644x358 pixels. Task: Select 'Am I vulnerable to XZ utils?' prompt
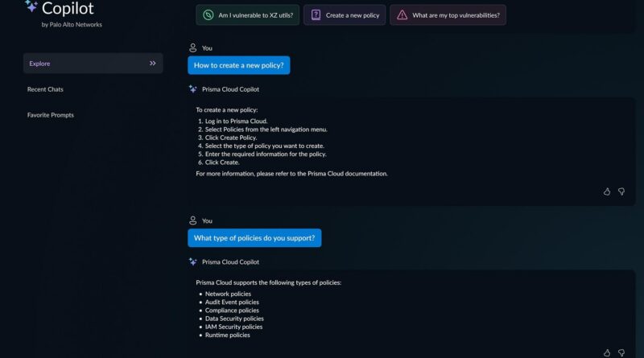(247, 14)
